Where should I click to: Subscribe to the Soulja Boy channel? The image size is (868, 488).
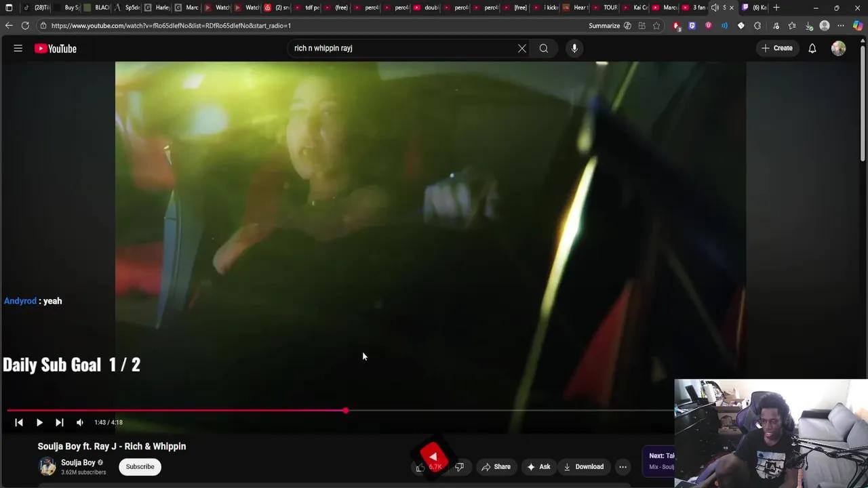140,466
